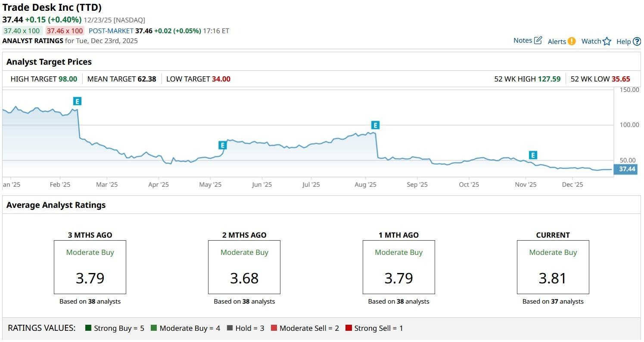Click the +0.15 (+0.40%) price change
This screenshot has width=644, height=342.
click(x=53, y=19)
